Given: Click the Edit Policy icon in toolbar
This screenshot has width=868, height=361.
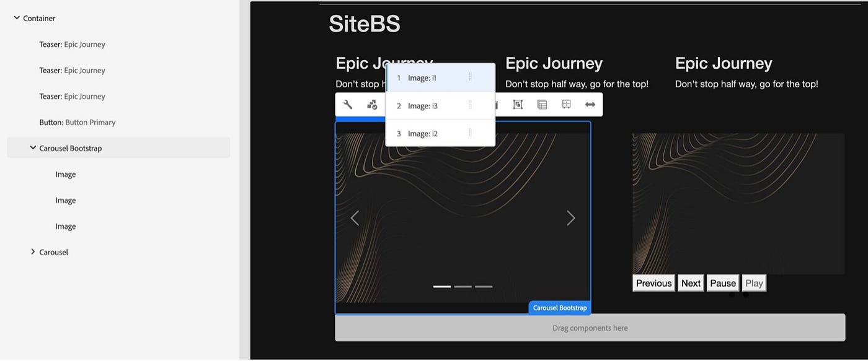Looking at the screenshot, I should [x=372, y=105].
